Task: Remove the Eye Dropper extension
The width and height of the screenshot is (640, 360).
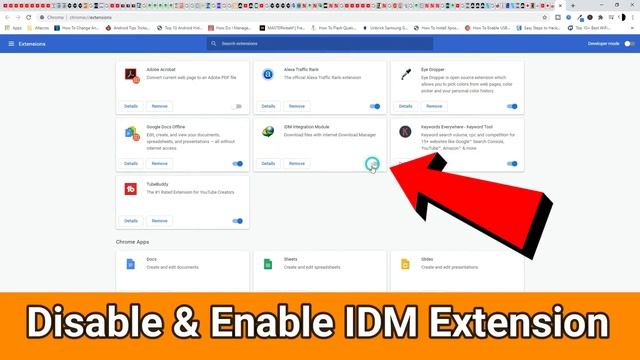Action: tap(434, 106)
